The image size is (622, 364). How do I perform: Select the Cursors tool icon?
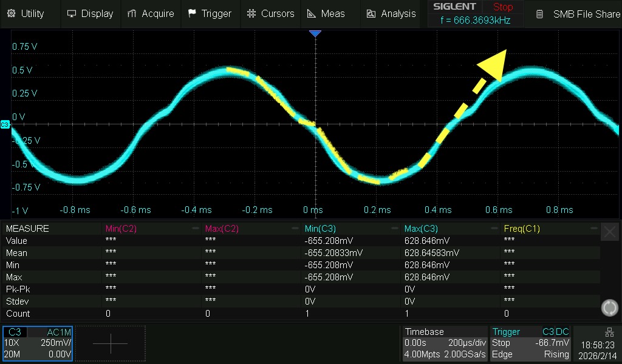251,13
